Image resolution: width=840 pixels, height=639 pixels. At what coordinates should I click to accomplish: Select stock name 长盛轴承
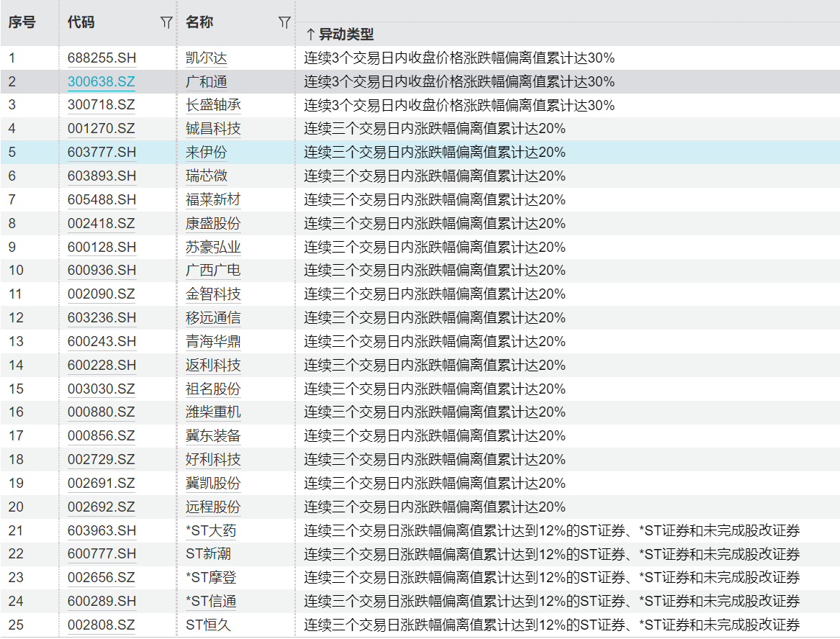pos(213,105)
